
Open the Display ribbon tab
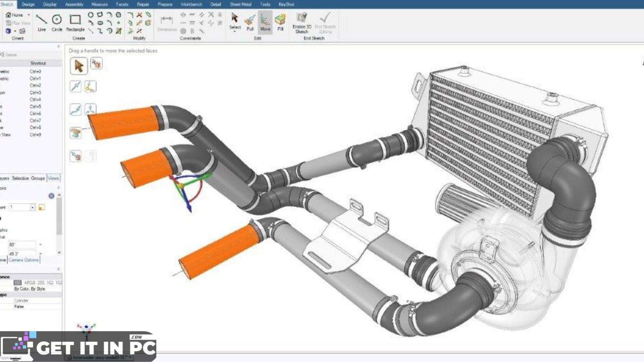pos(50,4)
